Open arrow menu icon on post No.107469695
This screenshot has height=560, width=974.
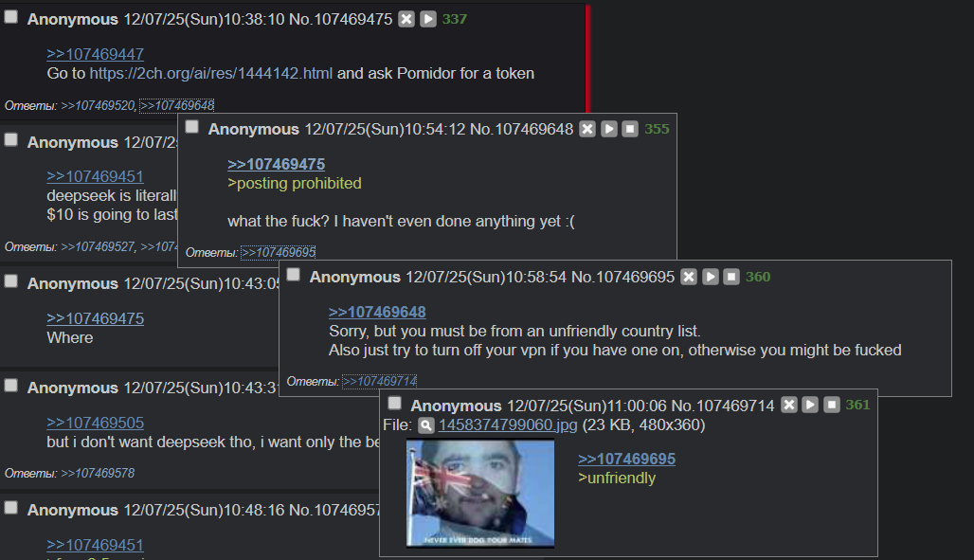pos(710,277)
